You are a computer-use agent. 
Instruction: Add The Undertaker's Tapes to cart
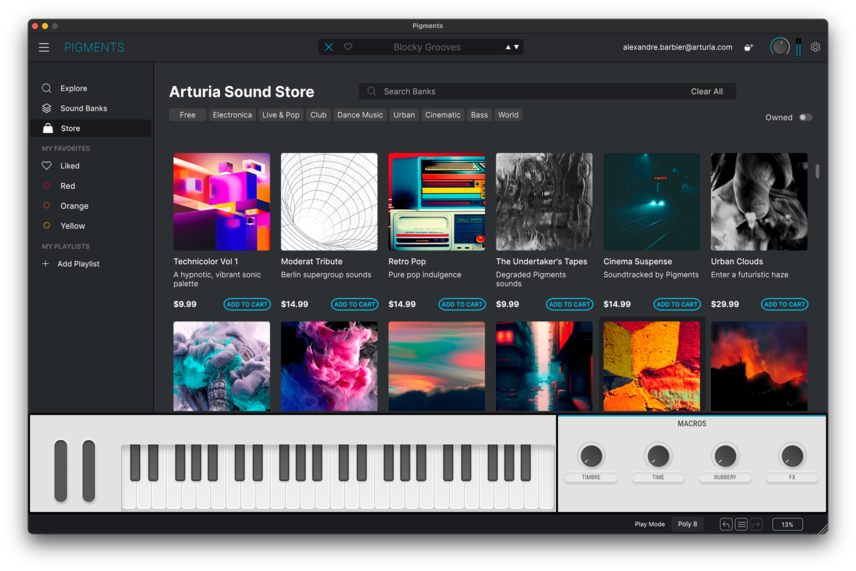click(x=570, y=304)
